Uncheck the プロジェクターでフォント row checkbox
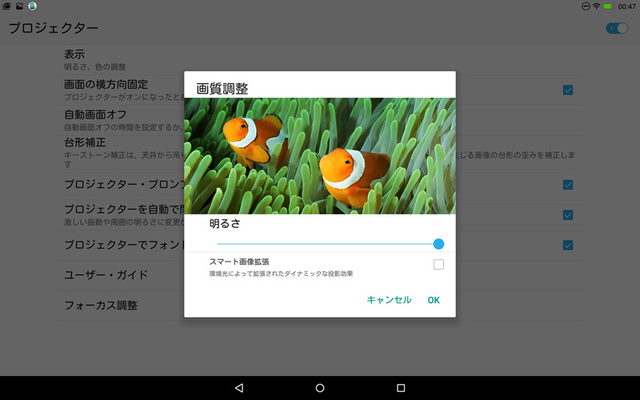This screenshot has height=400, width=640. coord(568,245)
